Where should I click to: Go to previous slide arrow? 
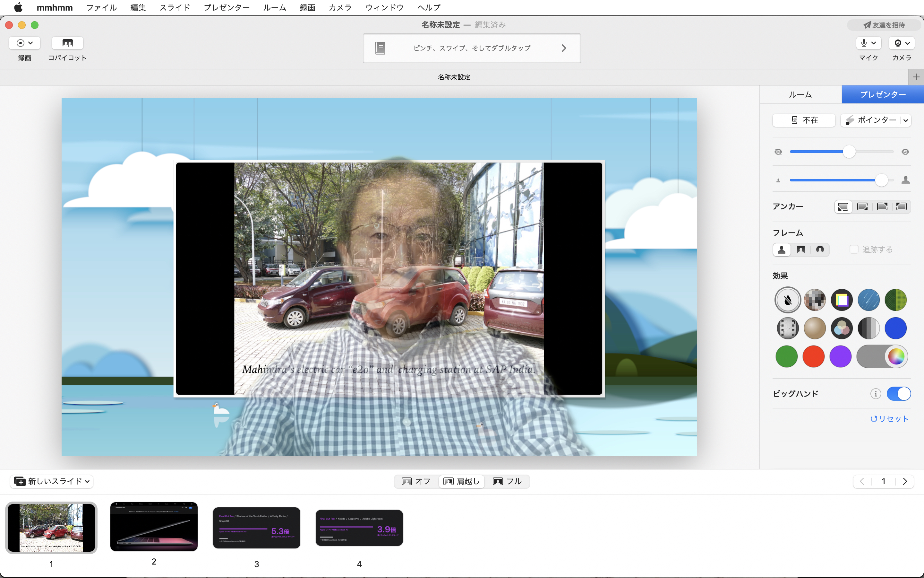(862, 481)
